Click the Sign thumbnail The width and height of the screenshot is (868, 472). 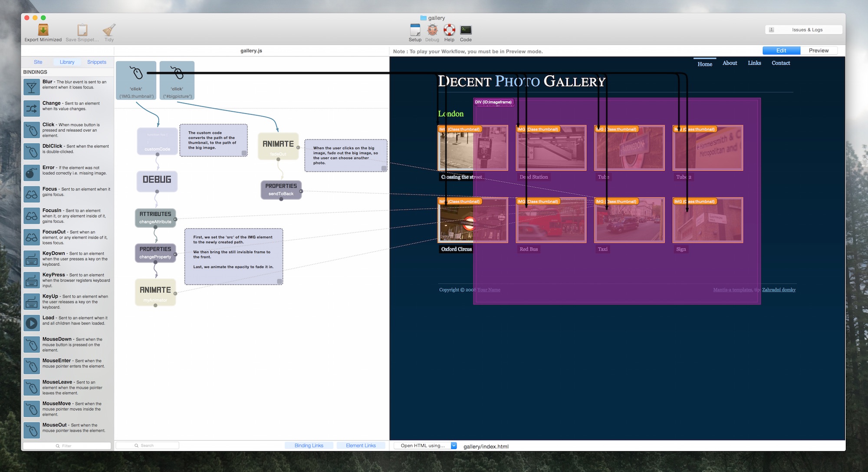point(708,220)
